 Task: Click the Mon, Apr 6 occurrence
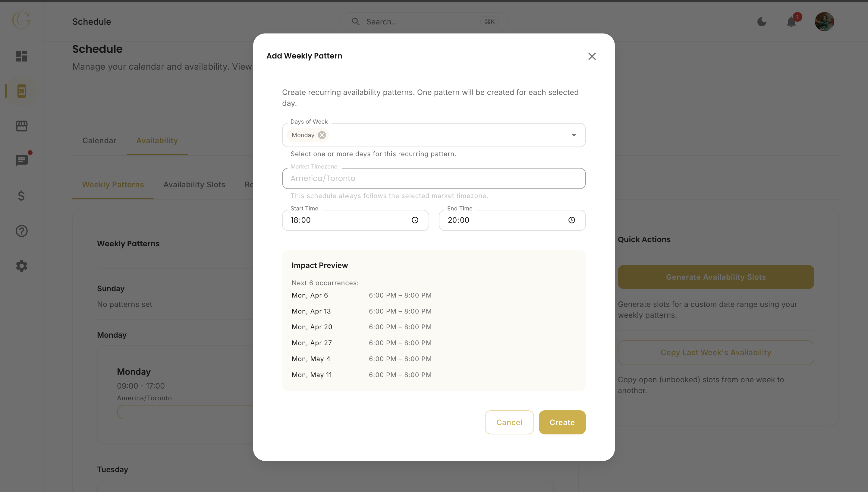(310, 295)
